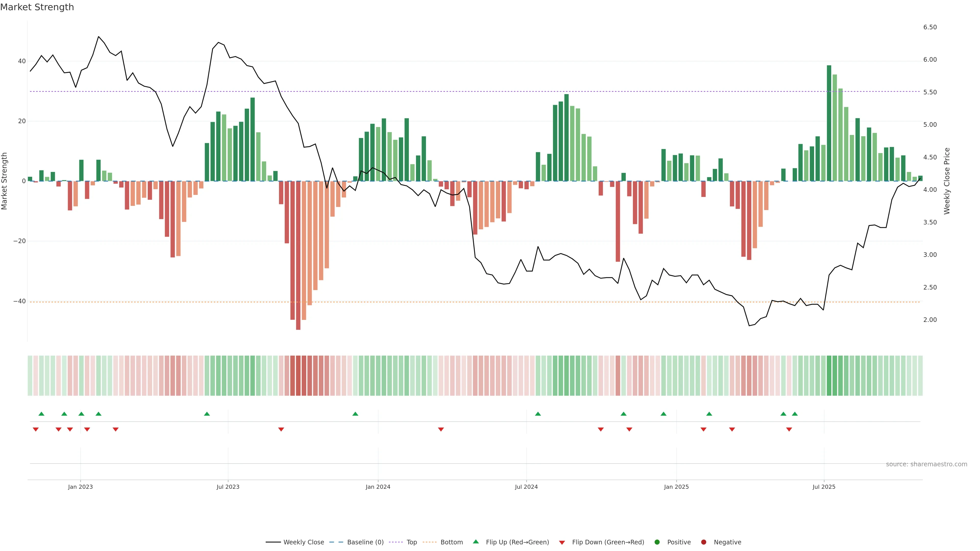Click the dark red Negative legend dot

coord(703,542)
